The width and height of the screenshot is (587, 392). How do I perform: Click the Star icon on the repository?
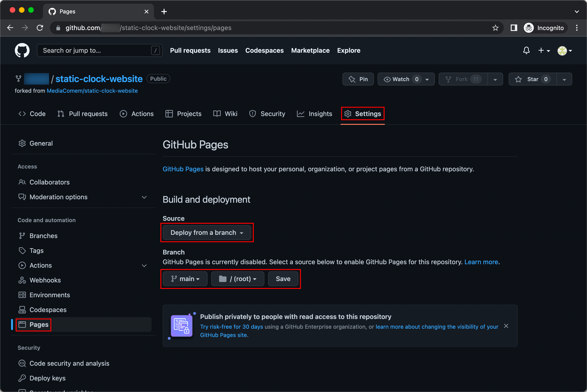coord(518,79)
